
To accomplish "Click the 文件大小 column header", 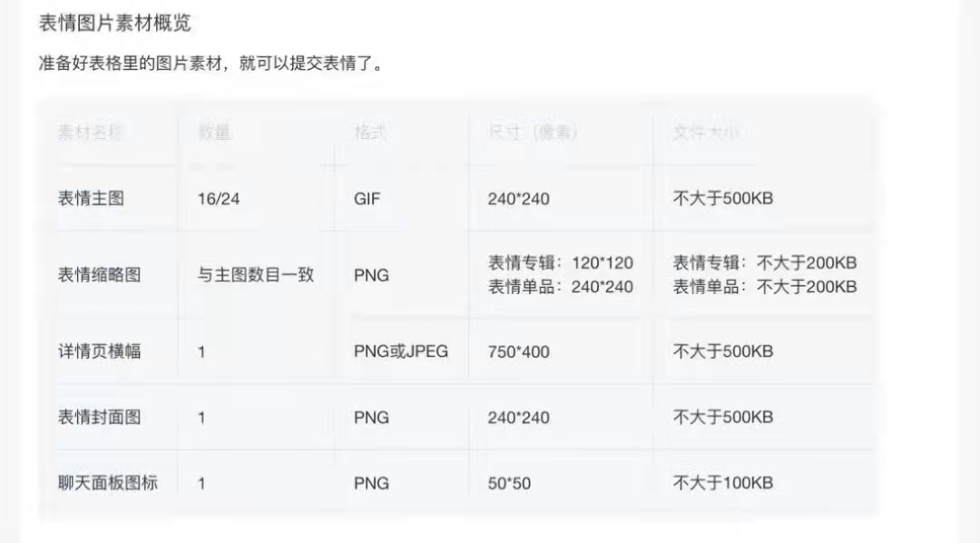I will (x=706, y=133).
